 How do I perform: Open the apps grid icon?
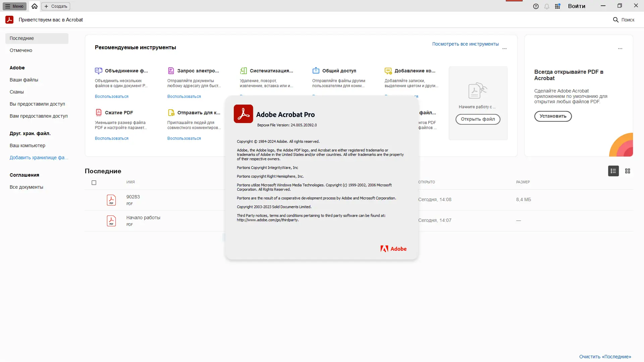557,6
